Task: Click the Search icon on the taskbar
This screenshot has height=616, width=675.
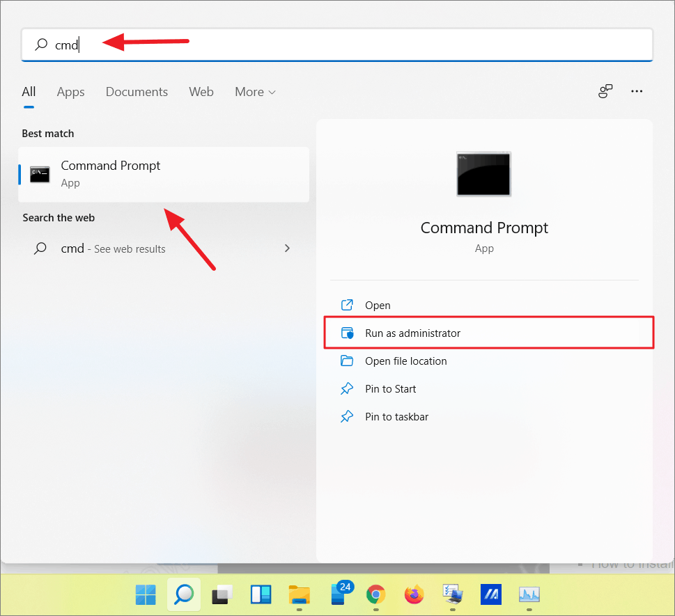Action: pos(184,595)
